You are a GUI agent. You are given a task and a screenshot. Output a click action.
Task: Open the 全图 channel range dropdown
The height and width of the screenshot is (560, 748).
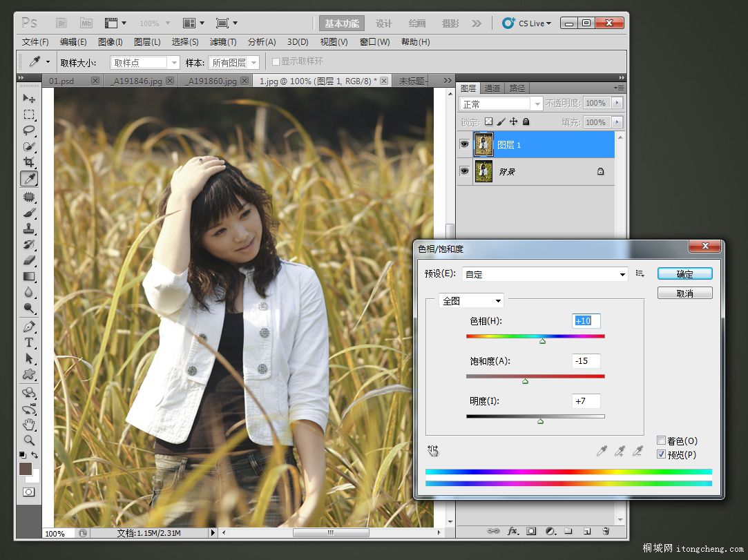[471, 300]
